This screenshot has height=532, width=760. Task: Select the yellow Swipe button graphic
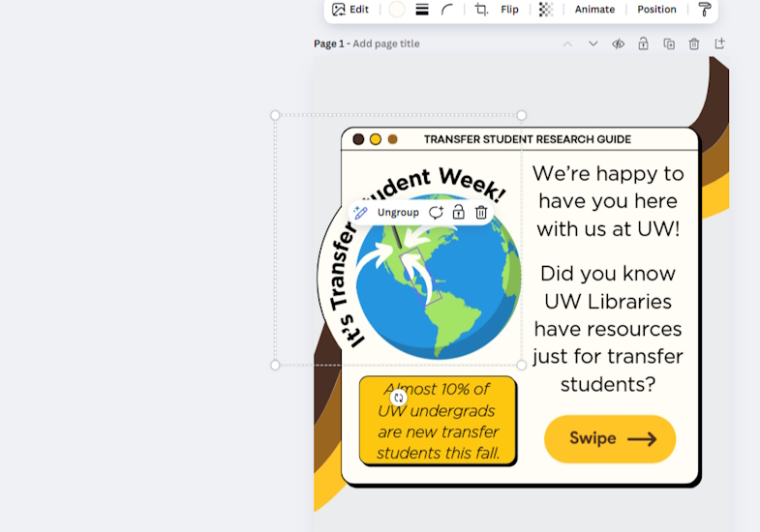610,438
